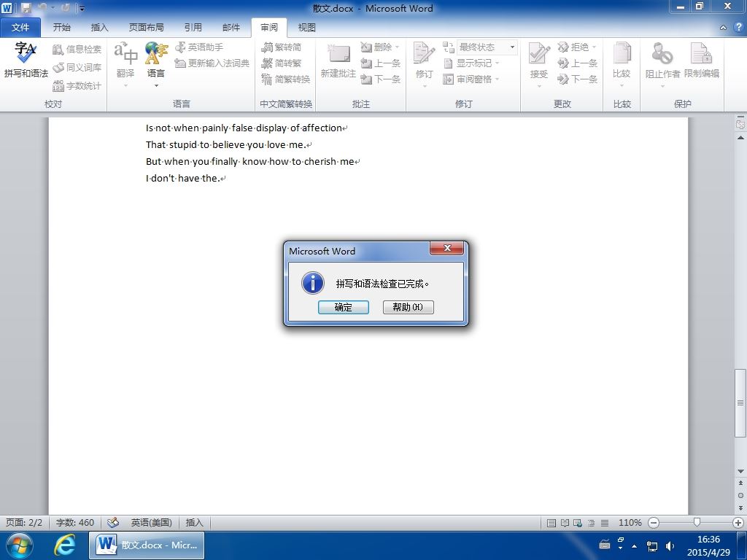Screen dimensions: 747x560
Task: Click 确定 in the dialog
Action: (344, 307)
